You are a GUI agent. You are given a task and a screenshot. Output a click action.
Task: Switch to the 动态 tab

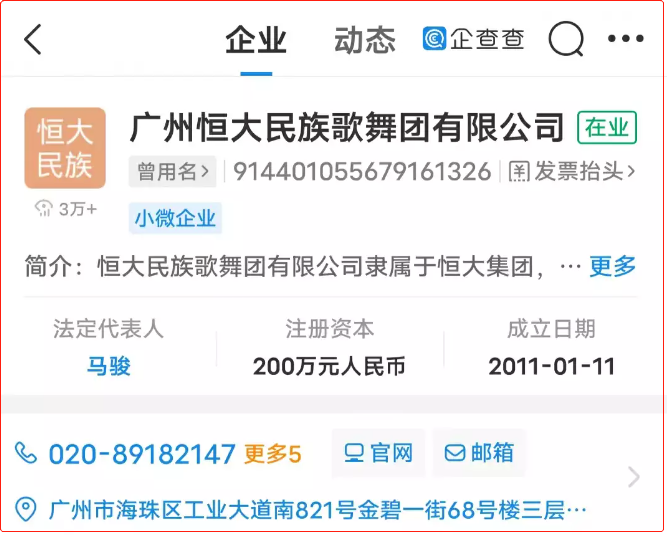[x=365, y=40]
